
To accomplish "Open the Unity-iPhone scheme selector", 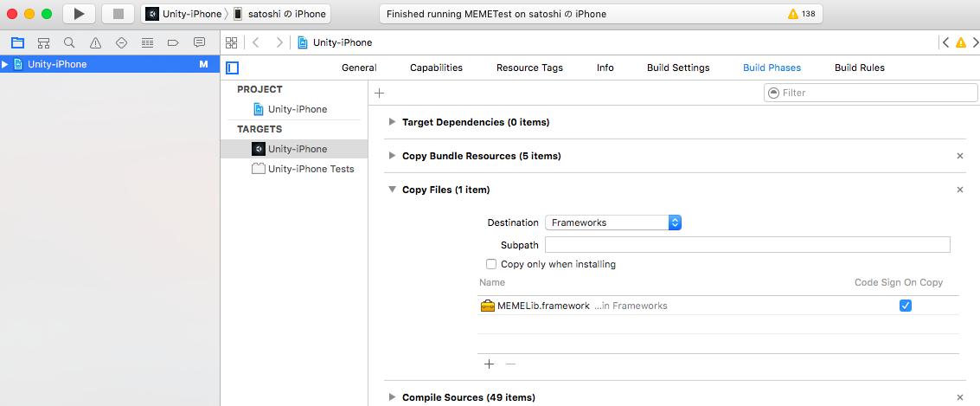I will (x=183, y=14).
